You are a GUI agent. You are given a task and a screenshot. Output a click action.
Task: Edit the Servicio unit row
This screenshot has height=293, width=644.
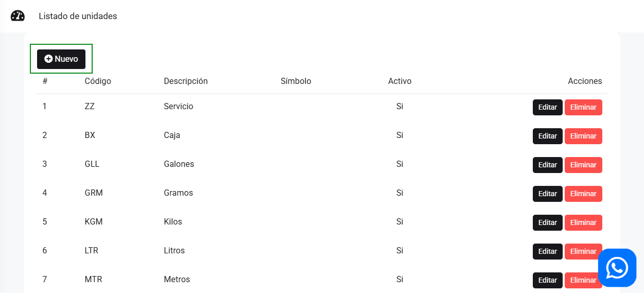click(x=547, y=108)
